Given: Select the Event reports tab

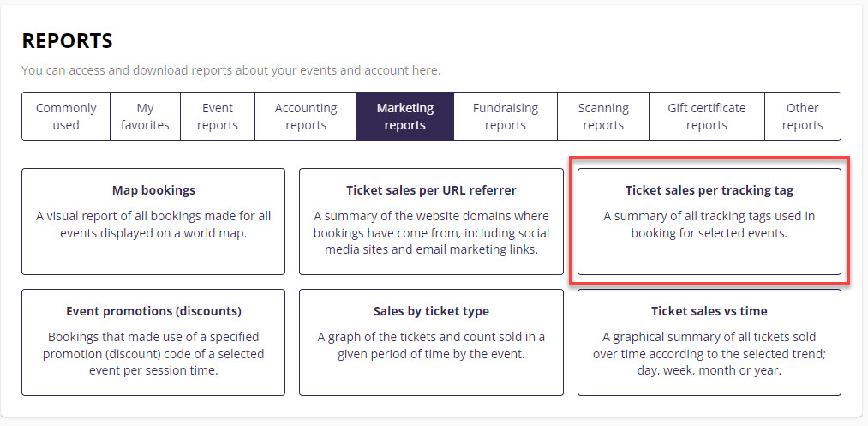Looking at the screenshot, I should coord(218,117).
